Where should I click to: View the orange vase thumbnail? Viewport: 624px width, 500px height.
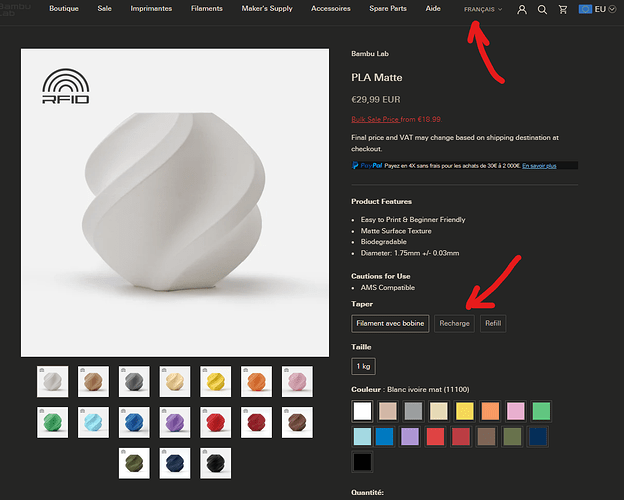(x=256, y=382)
